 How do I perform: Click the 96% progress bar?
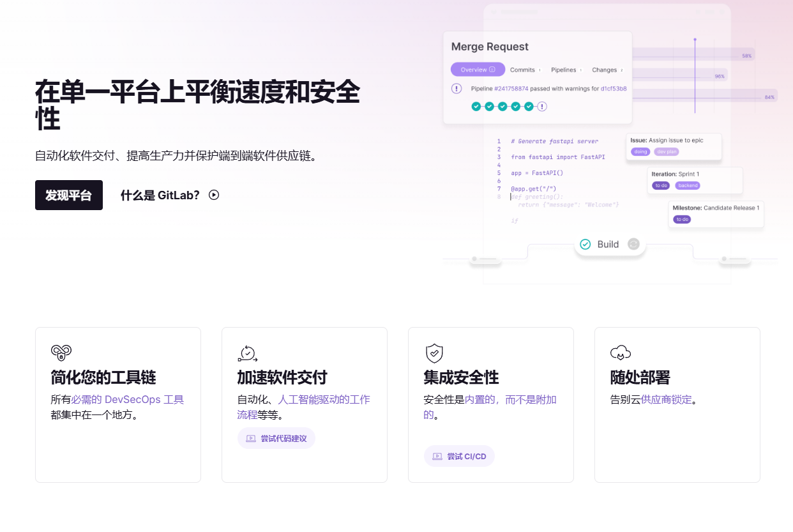[680, 75]
